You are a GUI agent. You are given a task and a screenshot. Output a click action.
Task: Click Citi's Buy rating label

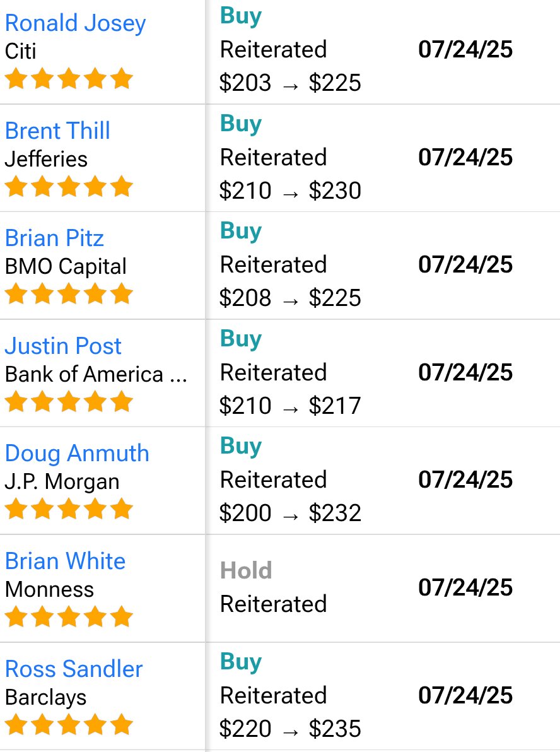pyautogui.click(x=241, y=16)
